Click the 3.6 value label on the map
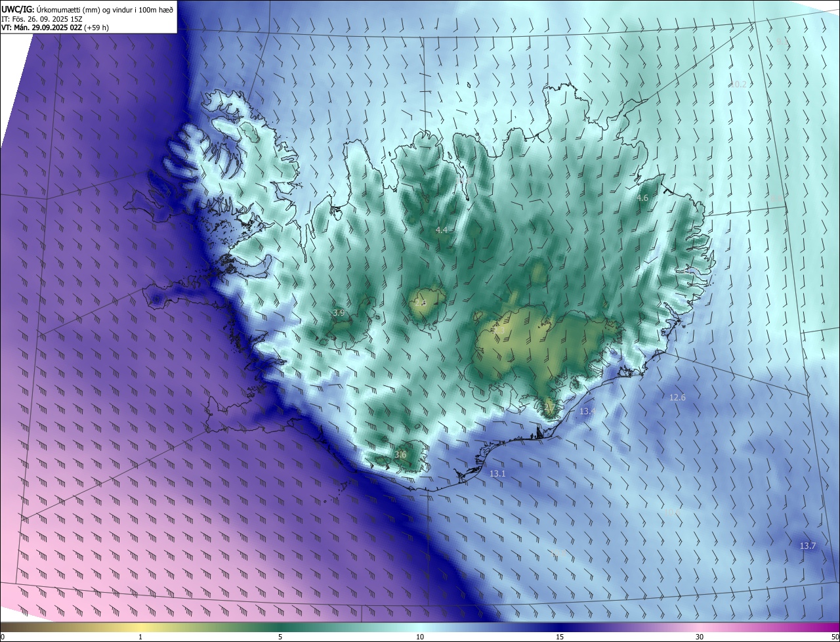The width and height of the screenshot is (840, 642). point(400,454)
